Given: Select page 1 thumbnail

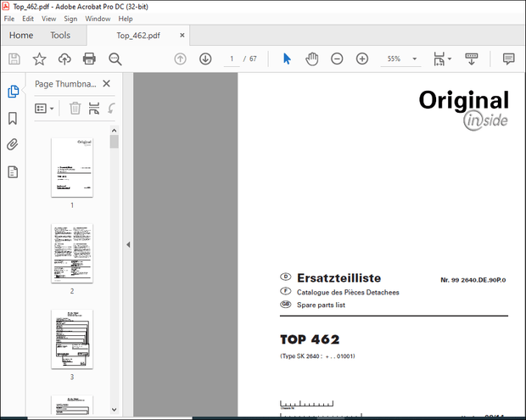Looking at the screenshot, I should point(72,167).
